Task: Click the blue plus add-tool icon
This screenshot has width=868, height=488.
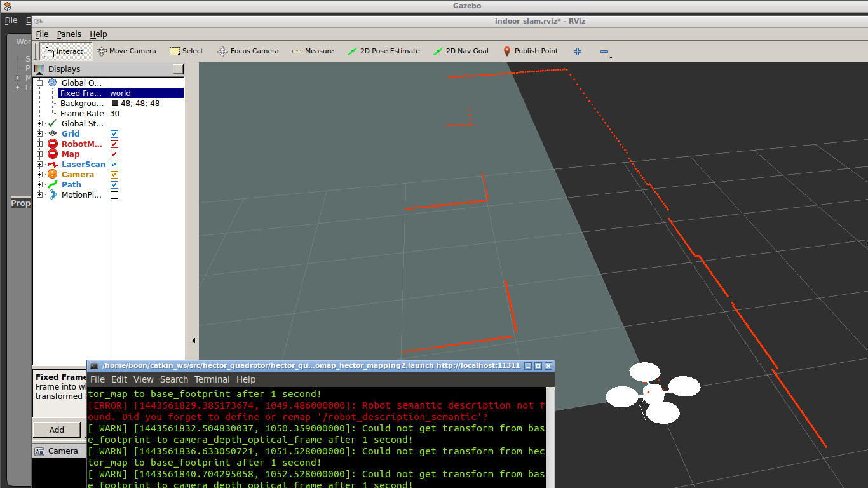Action: click(x=578, y=51)
